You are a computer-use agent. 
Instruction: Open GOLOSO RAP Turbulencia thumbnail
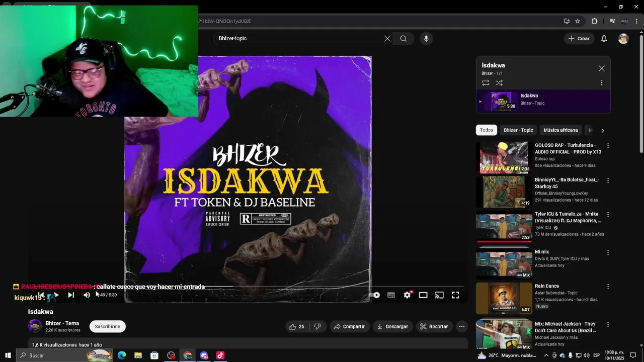tap(504, 157)
